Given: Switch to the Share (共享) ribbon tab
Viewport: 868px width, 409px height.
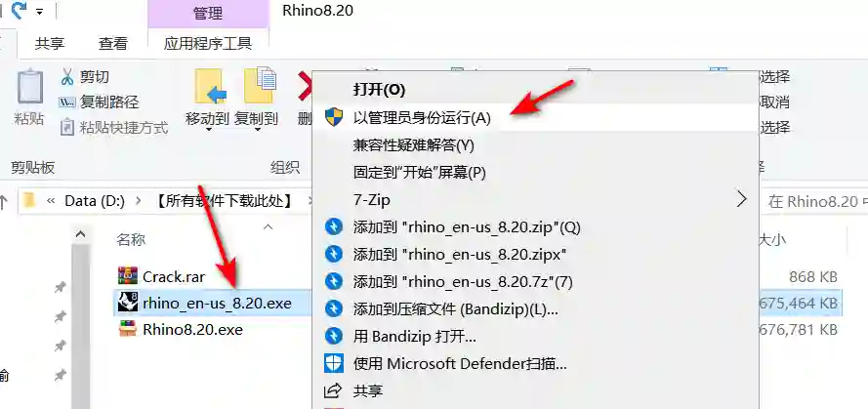Looking at the screenshot, I should [x=49, y=43].
